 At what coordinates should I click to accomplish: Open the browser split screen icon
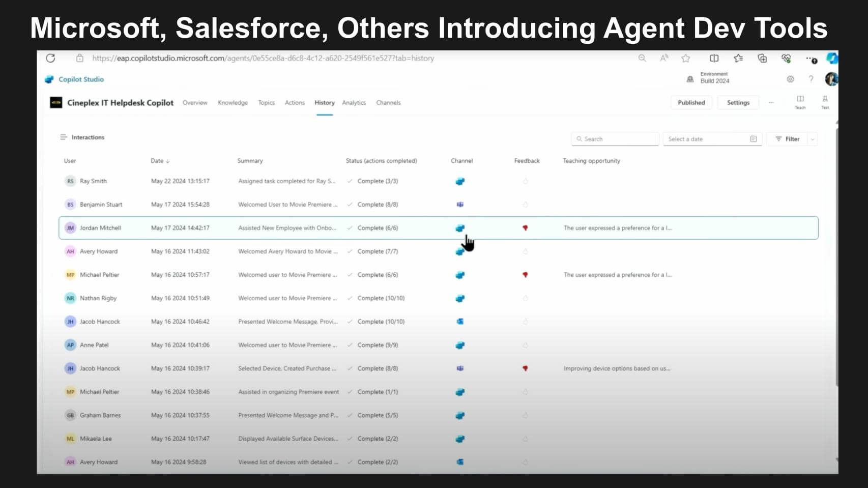714,59
